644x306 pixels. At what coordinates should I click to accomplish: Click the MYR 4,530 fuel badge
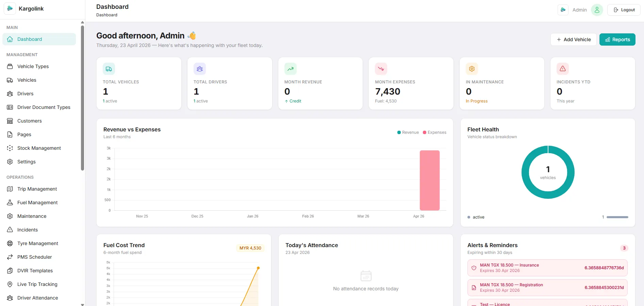click(x=250, y=248)
